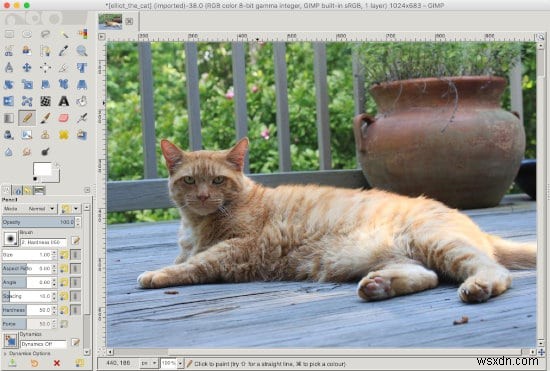Restore tool preset with orange arrow button
Viewport: 550px width, 371px height.
34,363
